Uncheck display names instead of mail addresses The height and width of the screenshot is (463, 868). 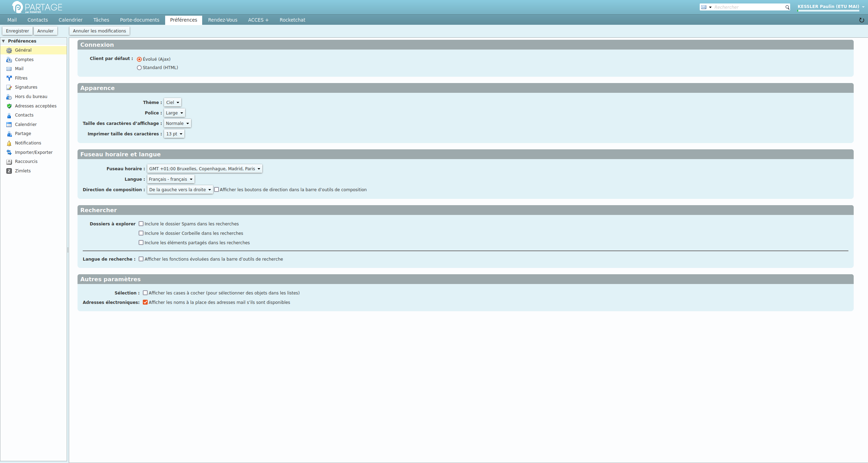[145, 302]
